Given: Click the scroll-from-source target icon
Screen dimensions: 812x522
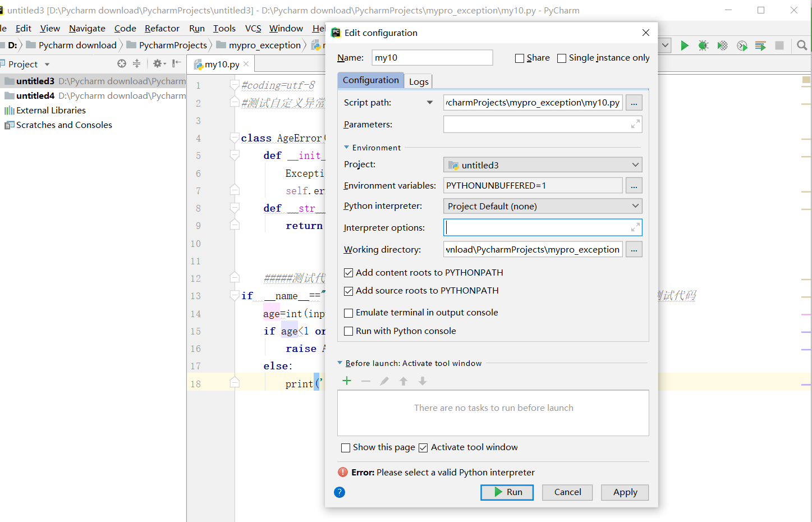Looking at the screenshot, I should pyautogui.click(x=122, y=63).
